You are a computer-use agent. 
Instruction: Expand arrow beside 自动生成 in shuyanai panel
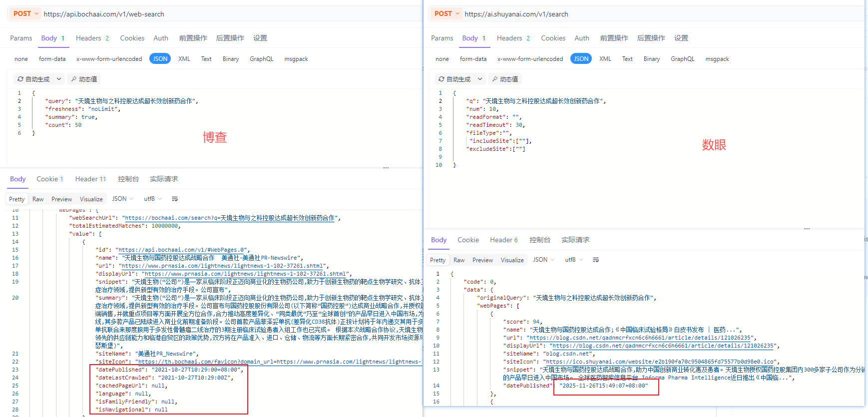coord(480,79)
